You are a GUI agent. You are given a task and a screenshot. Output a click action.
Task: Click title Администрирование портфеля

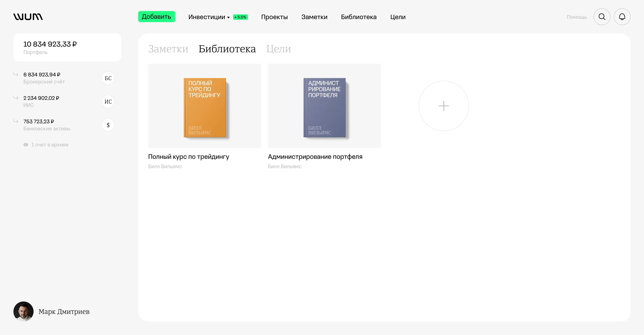(x=315, y=157)
